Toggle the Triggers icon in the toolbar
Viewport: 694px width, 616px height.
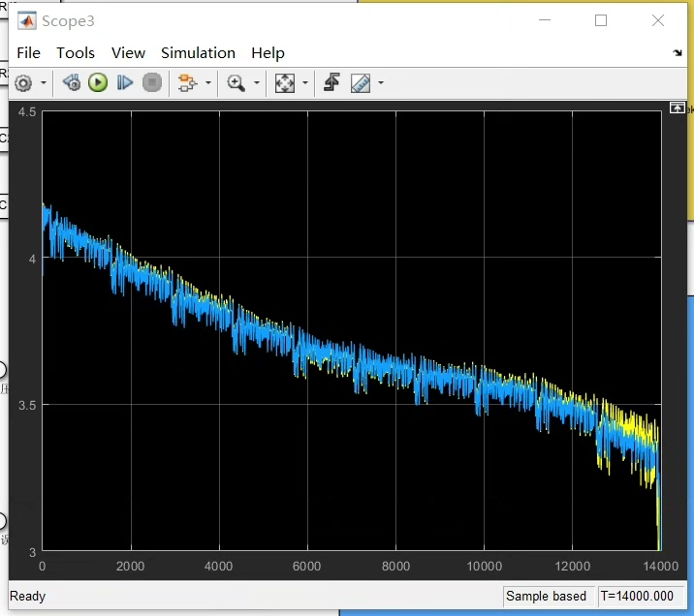click(x=331, y=82)
